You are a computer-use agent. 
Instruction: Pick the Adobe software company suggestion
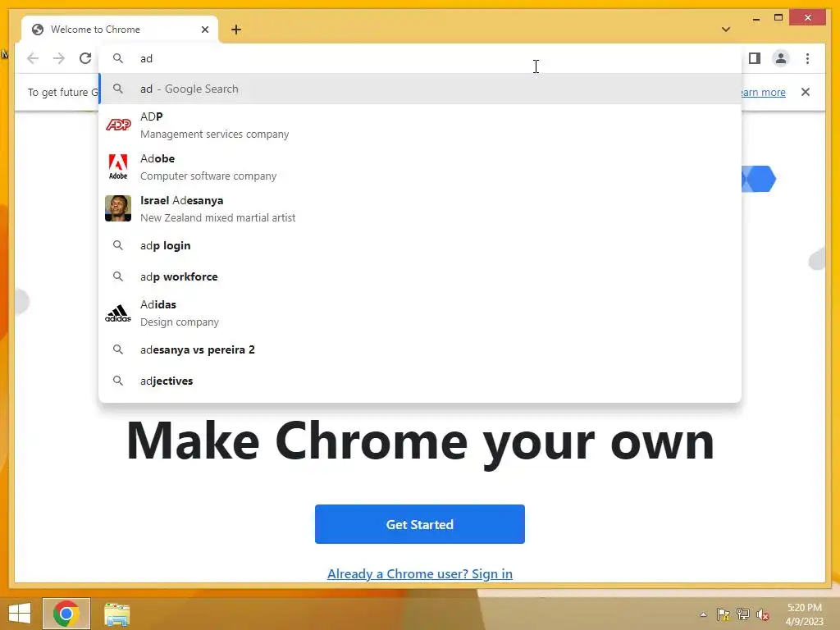(x=420, y=167)
